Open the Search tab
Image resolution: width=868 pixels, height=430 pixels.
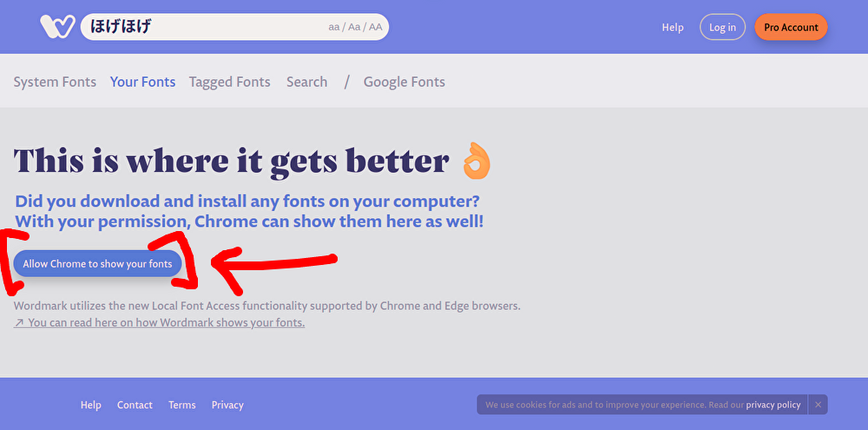click(x=306, y=82)
